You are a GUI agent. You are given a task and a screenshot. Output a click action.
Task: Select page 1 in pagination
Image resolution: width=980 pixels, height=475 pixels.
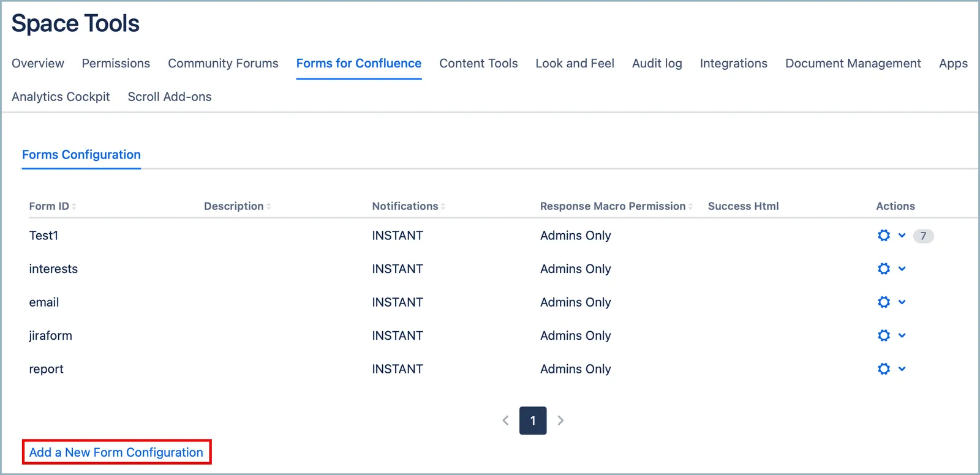(x=533, y=421)
